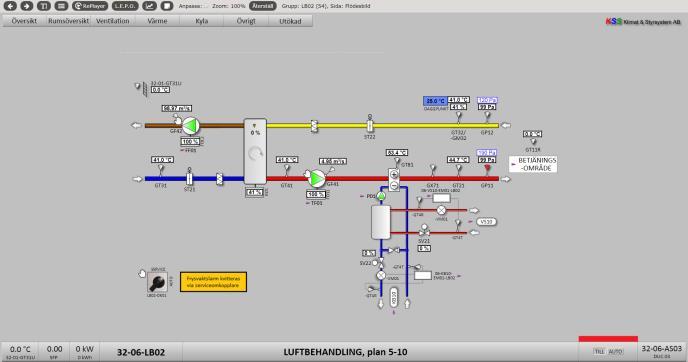Click the Återställ zoom reset button
This screenshot has height=362, width=688.
(263, 6)
